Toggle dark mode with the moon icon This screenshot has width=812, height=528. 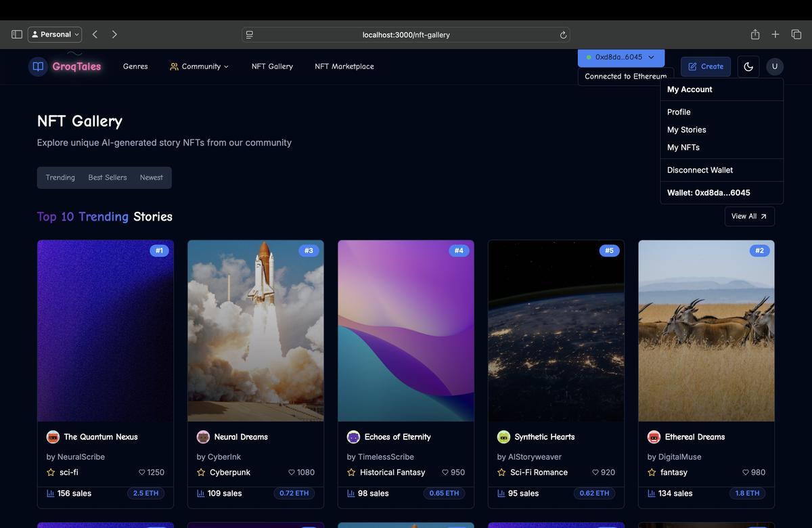[x=748, y=66]
